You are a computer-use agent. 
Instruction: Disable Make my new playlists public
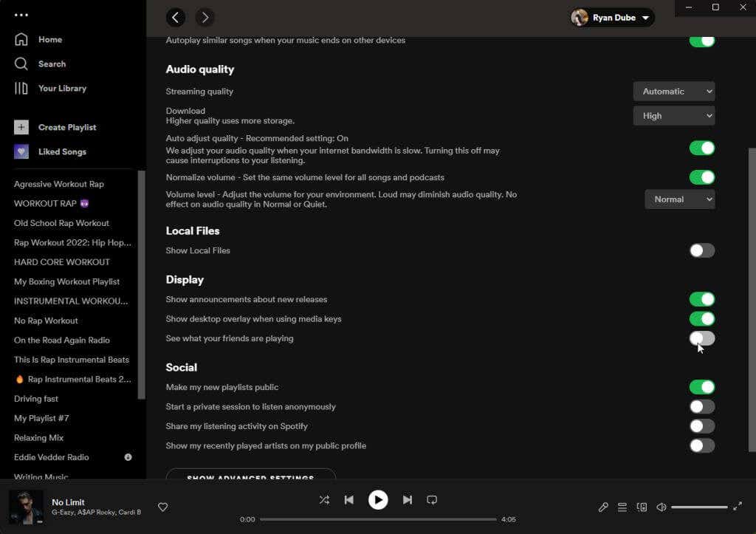[702, 387]
